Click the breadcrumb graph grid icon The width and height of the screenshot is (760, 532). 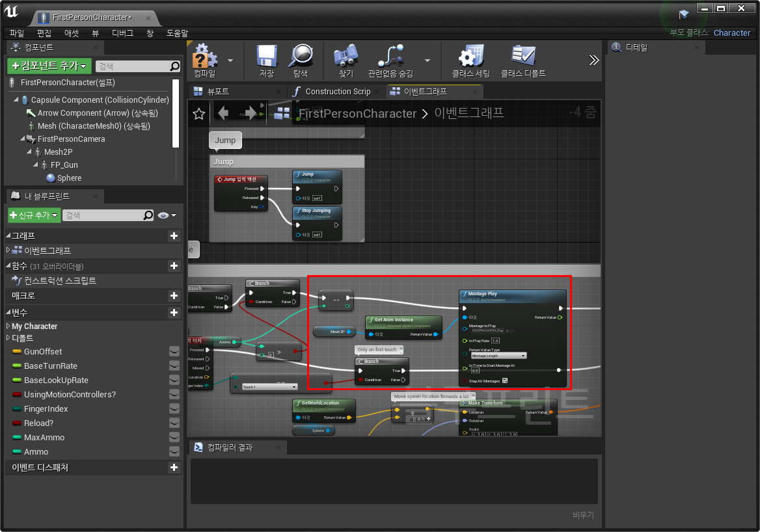click(x=282, y=113)
